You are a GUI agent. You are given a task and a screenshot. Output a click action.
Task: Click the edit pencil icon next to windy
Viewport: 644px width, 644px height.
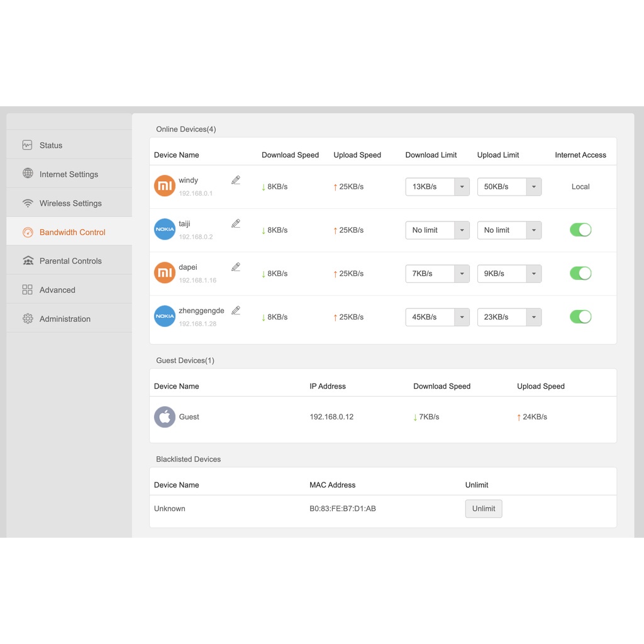pyautogui.click(x=236, y=180)
